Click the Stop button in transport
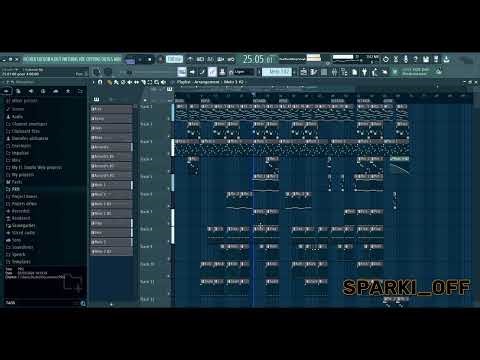Viewport: 480px width, 360px height. pyautogui.click(x=150, y=60)
